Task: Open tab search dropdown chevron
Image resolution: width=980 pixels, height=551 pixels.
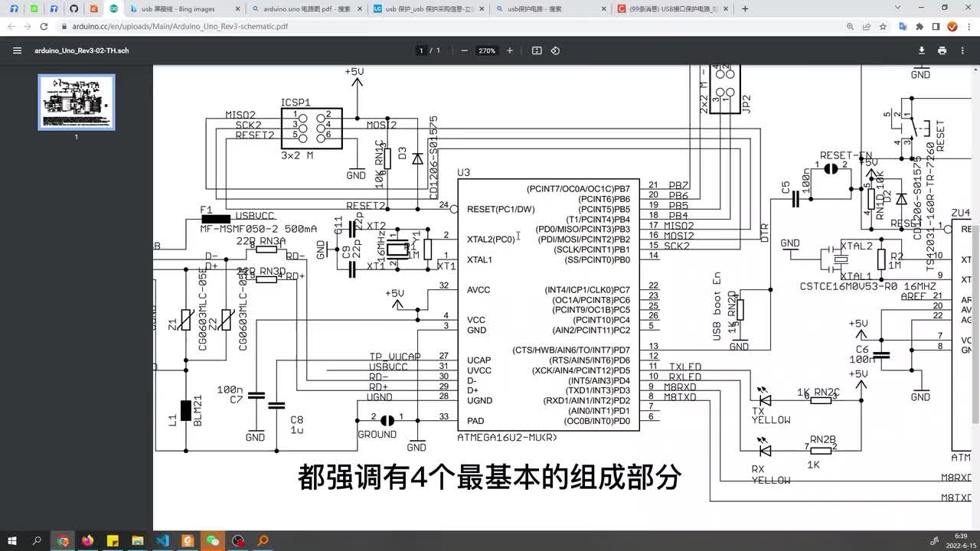Action: tap(899, 8)
